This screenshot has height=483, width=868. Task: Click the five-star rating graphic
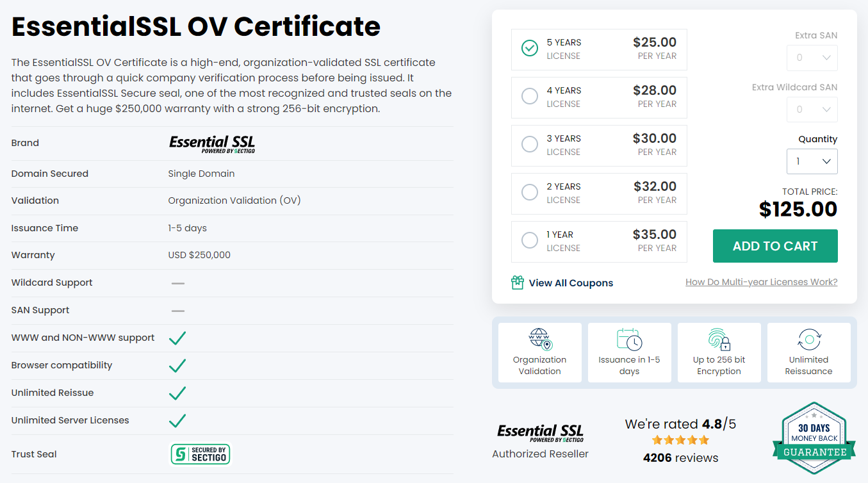pyautogui.click(x=680, y=440)
